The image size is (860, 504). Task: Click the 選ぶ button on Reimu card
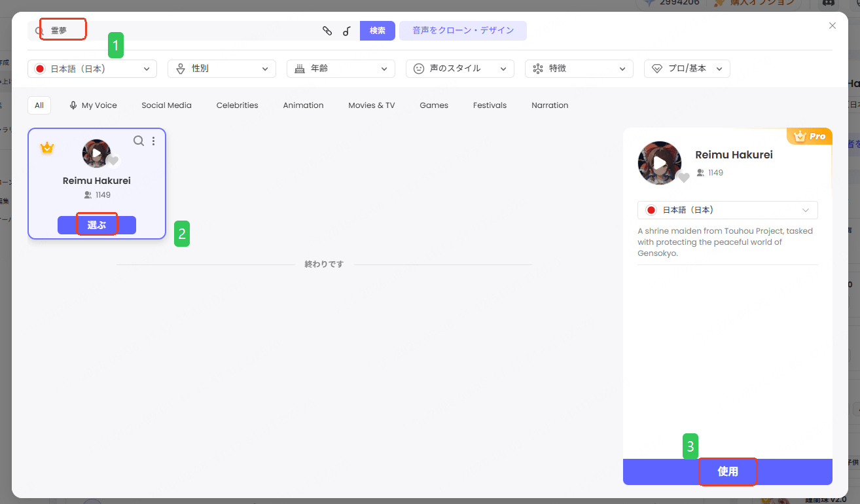click(97, 225)
